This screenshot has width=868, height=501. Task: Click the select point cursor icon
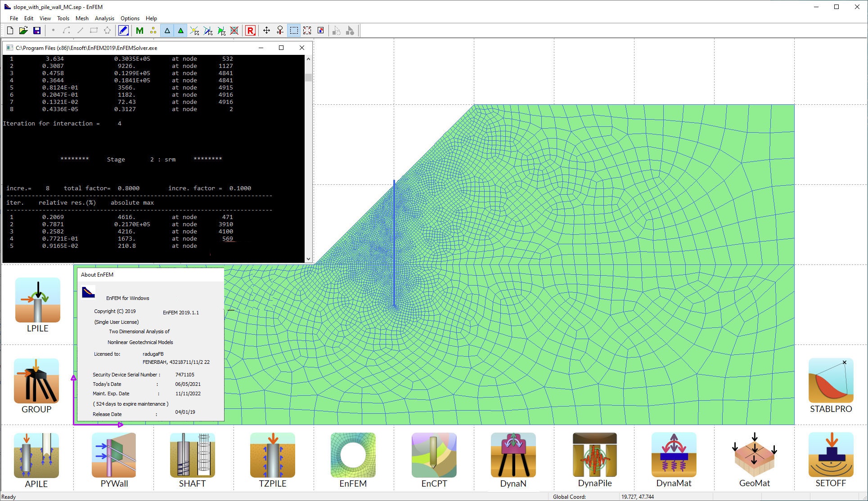tap(194, 31)
